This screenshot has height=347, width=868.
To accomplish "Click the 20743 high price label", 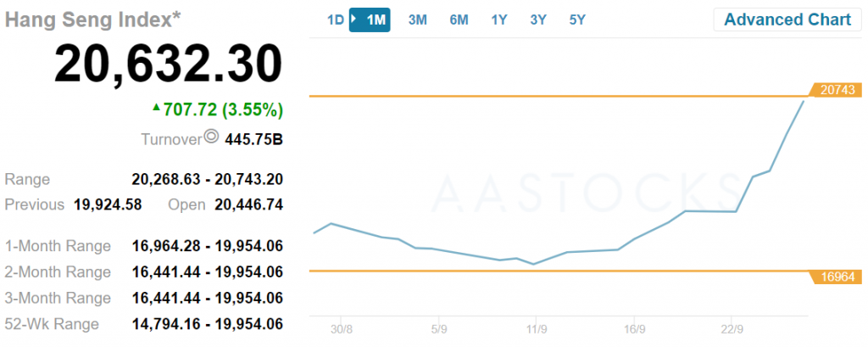I will (836, 90).
